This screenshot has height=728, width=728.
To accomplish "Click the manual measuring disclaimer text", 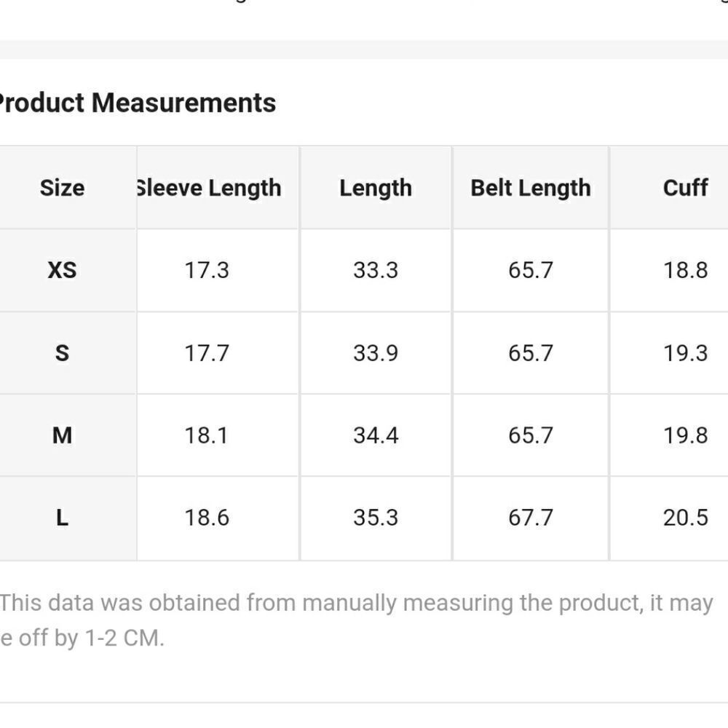I will 357,620.
